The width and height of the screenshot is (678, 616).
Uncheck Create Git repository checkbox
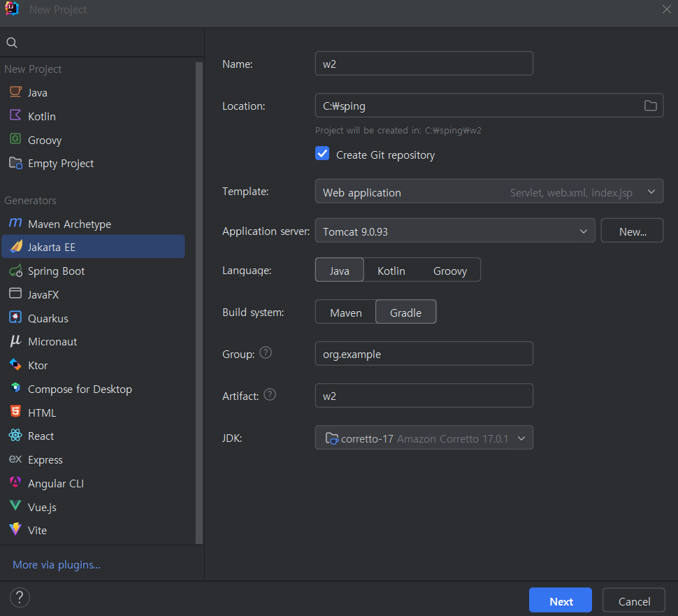coord(322,154)
